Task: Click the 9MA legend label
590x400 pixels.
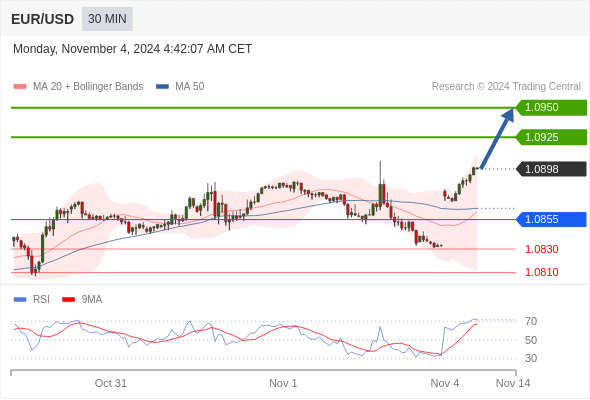Action: pyautogui.click(x=92, y=300)
